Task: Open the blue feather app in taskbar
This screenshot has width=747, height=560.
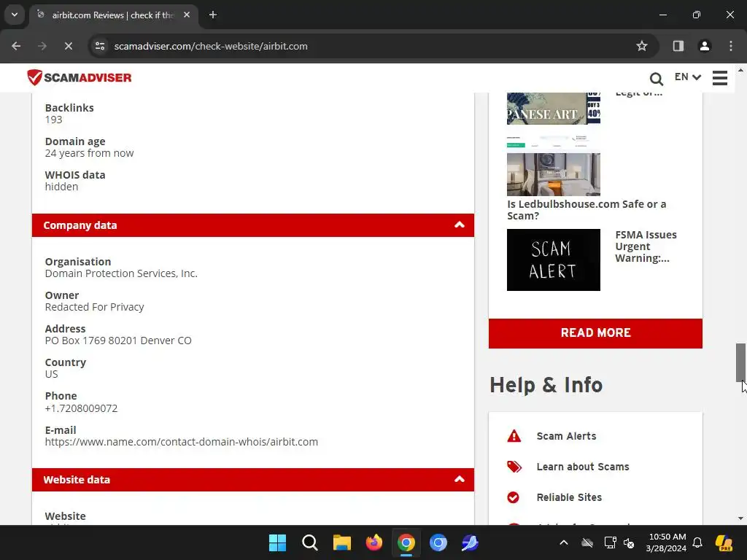Action: coord(471,542)
